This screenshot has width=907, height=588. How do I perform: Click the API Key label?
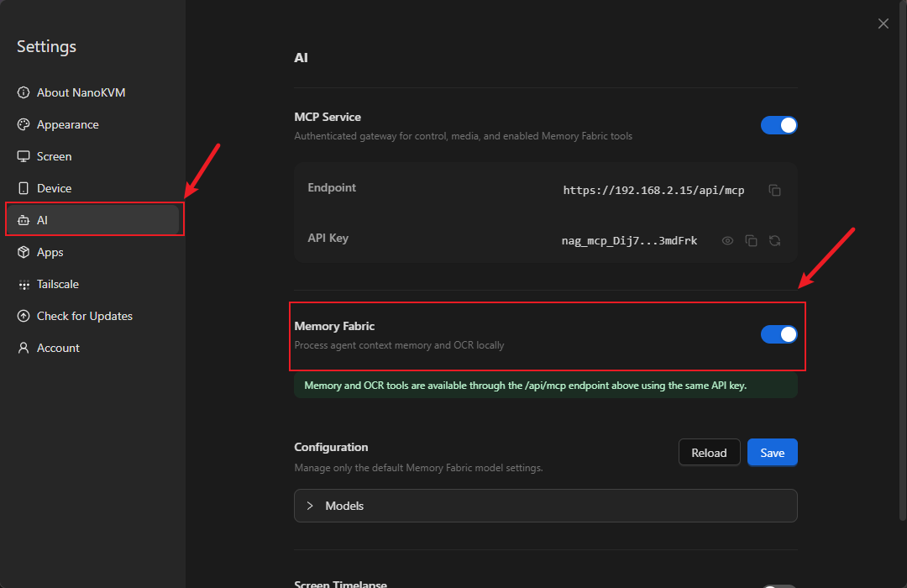(328, 238)
